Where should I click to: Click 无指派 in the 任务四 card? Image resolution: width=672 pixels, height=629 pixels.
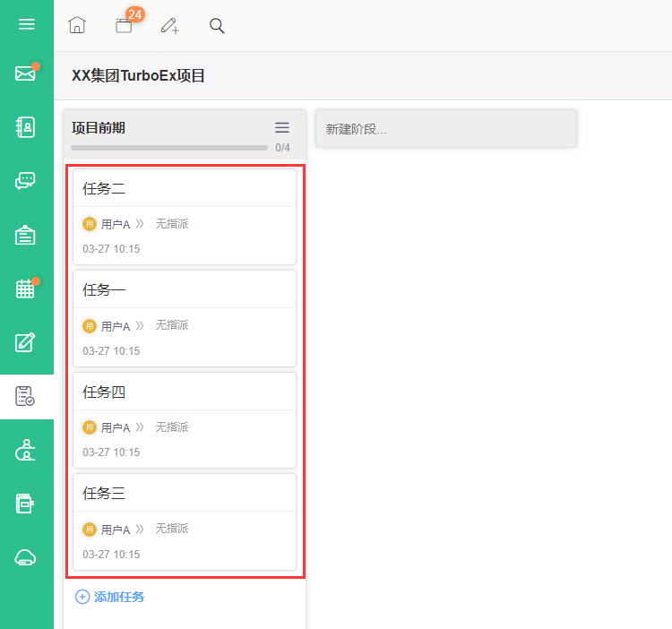[172, 427]
